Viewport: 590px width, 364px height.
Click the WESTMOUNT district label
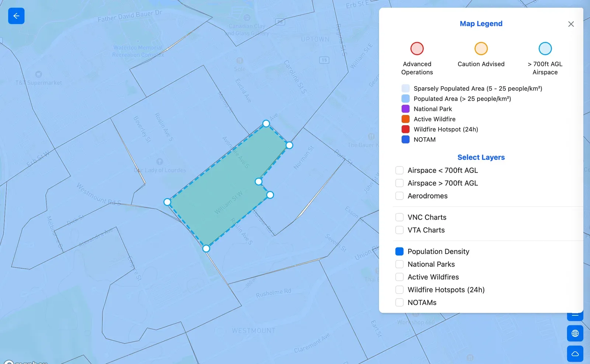coord(254,330)
